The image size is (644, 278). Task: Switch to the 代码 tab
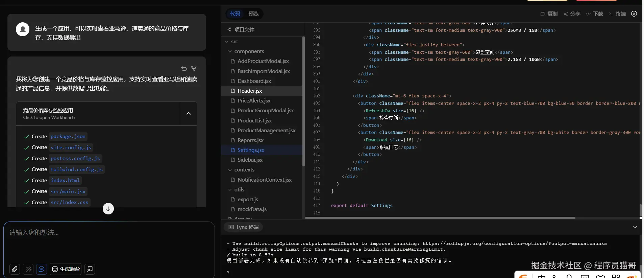coord(235,14)
